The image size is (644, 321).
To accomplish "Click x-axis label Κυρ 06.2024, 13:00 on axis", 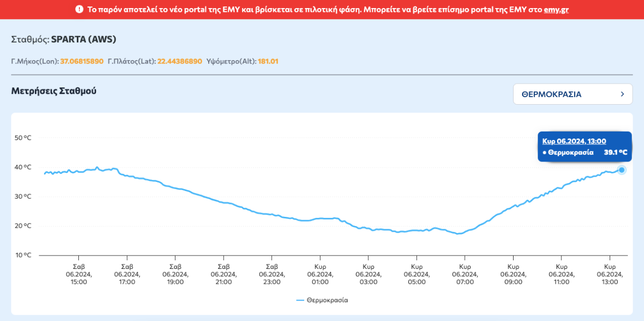I will (x=610, y=274).
